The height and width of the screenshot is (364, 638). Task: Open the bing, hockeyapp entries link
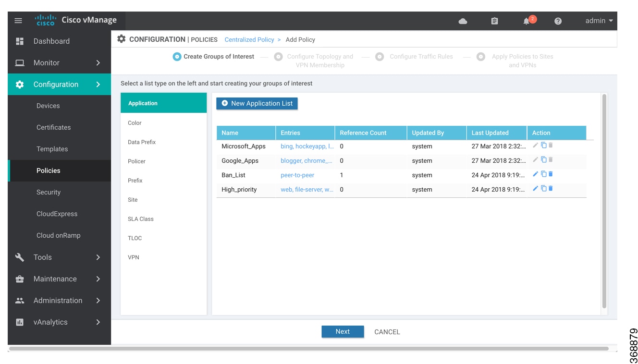click(307, 146)
